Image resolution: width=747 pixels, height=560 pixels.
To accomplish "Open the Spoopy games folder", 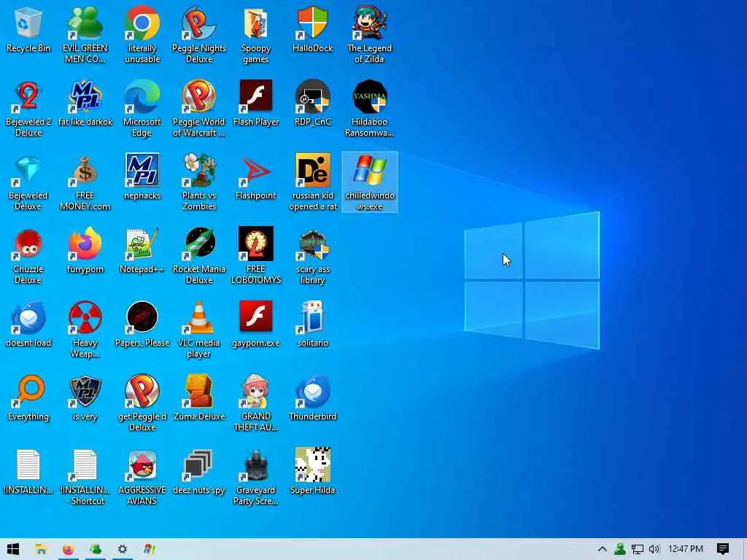I will pyautogui.click(x=256, y=34).
